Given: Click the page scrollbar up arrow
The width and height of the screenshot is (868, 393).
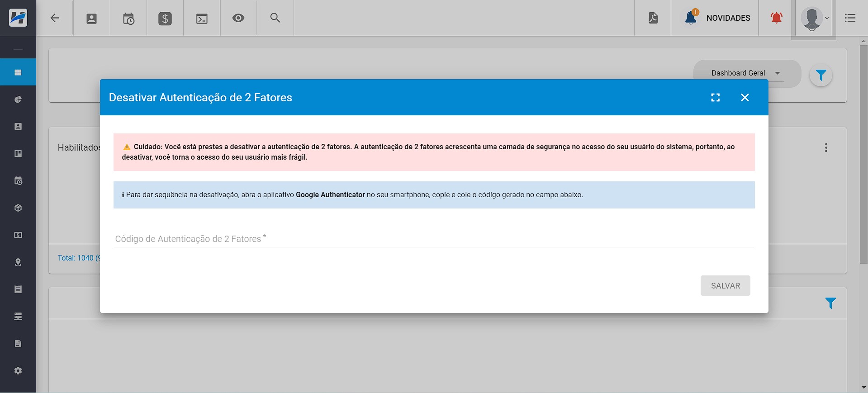Looking at the screenshot, I should [863, 41].
